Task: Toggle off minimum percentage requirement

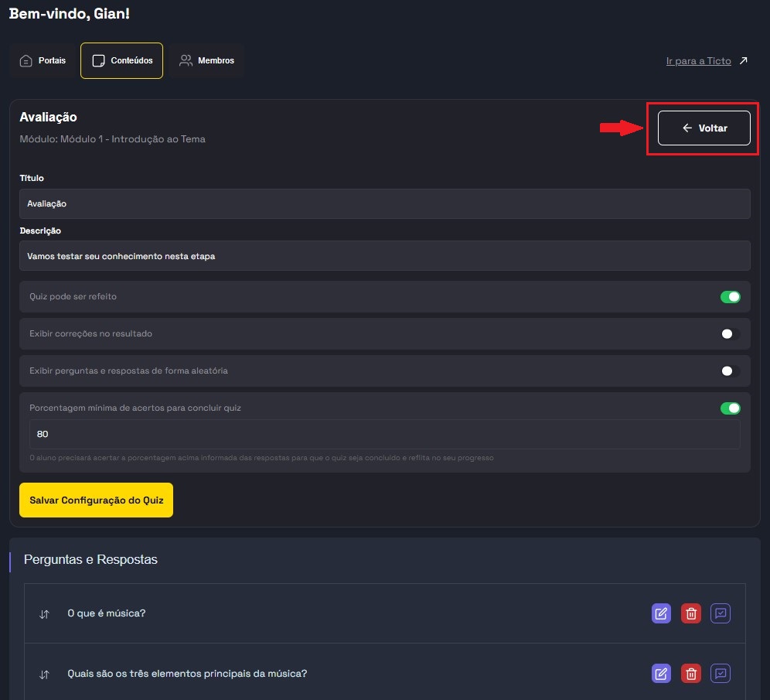Action: click(730, 408)
